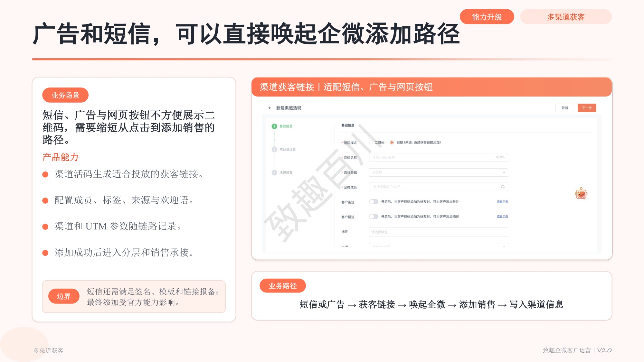
Task: Click the 多渠道获客 pill at top
Action: pyautogui.click(x=566, y=17)
